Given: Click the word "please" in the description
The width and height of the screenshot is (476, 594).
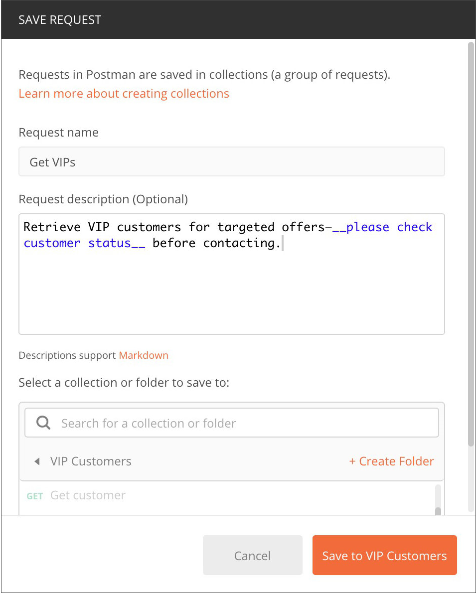Looking at the screenshot, I should coord(368,227).
